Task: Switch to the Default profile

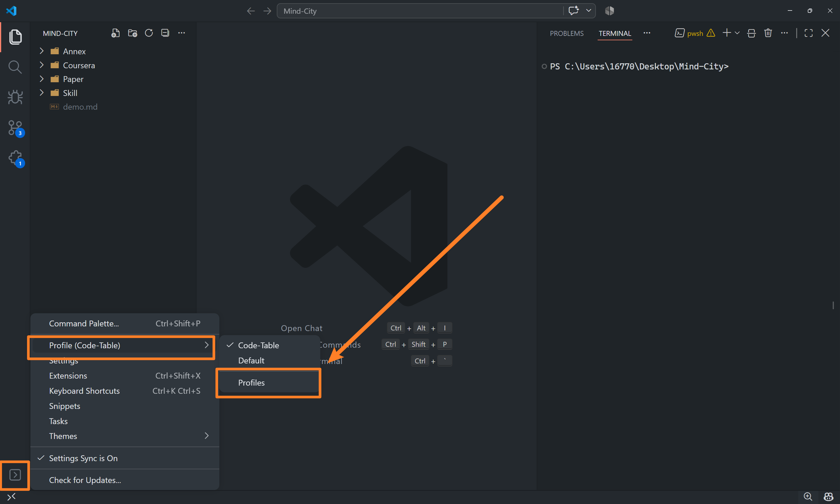Action: tap(269, 360)
